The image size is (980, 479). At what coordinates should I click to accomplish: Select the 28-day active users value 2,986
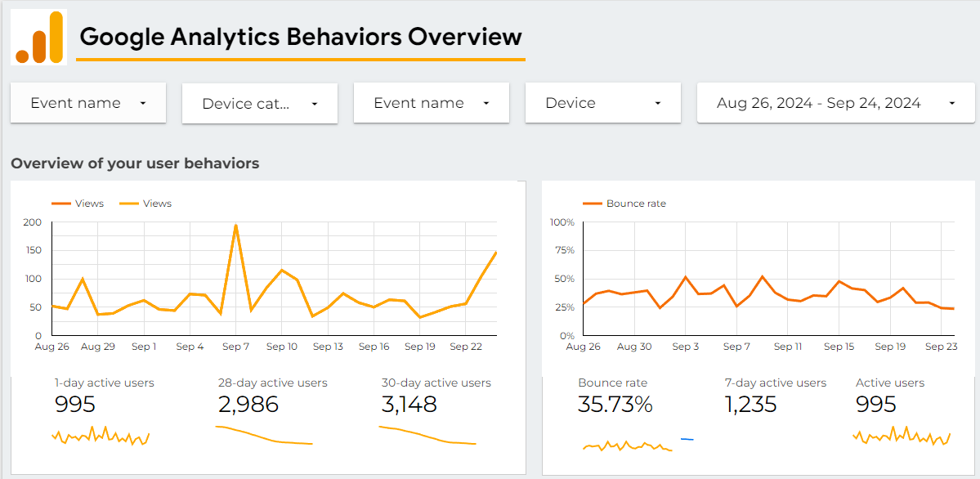(248, 405)
